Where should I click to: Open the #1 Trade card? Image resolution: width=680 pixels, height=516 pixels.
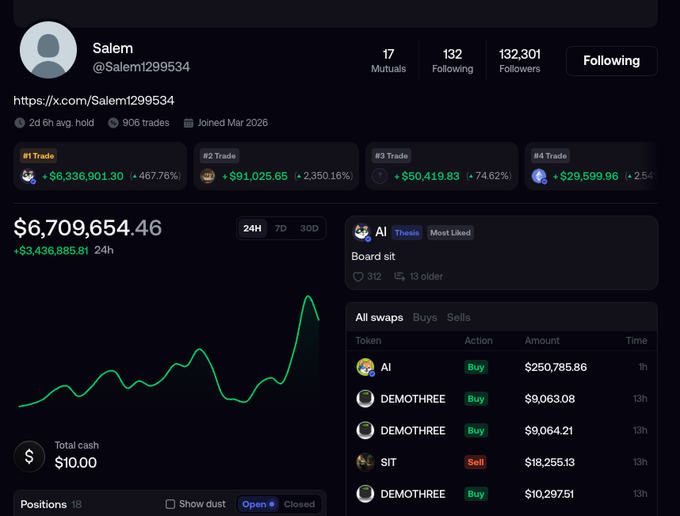coord(100,166)
